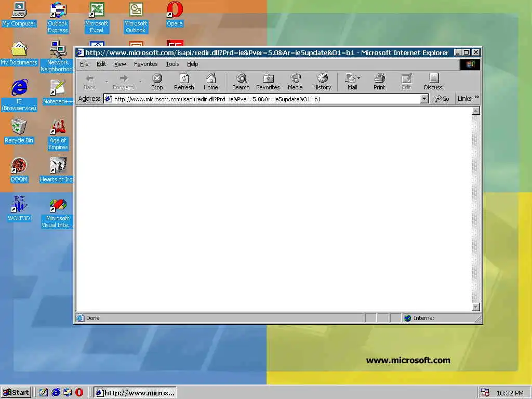Click the taskbar clock 10:32 PM
Screen dimensions: 532x399
510,393
